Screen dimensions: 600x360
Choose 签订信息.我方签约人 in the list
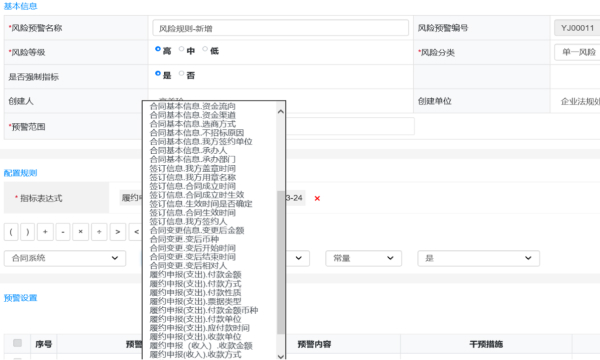pos(188,222)
